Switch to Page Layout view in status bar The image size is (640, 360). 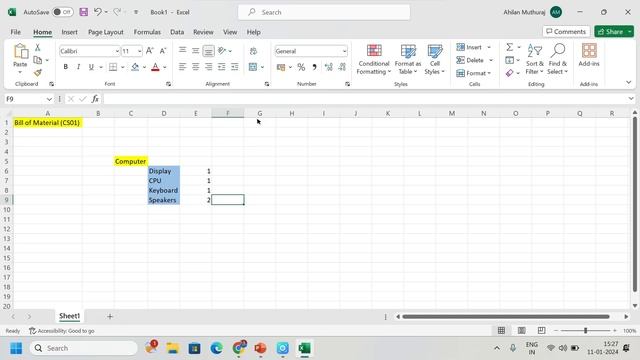pyautogui.click(x=522, y=330)
